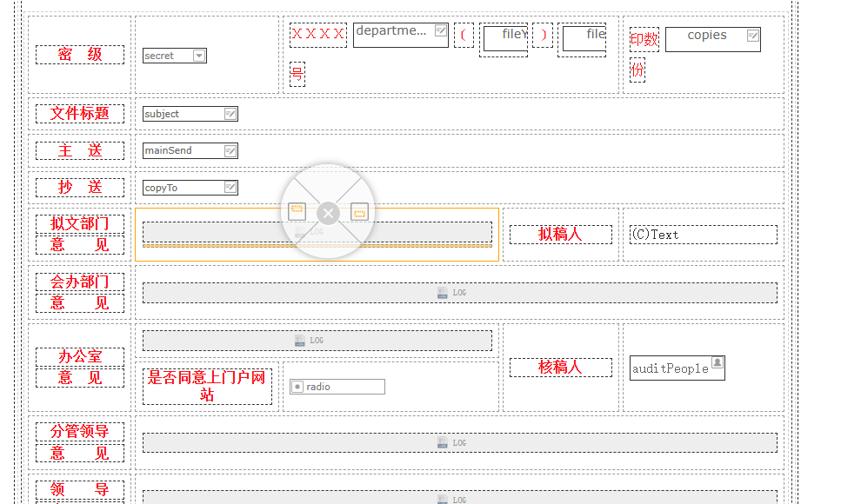Select the radio option button
This screenshot has height=504, width=841.
pos(297,387)
